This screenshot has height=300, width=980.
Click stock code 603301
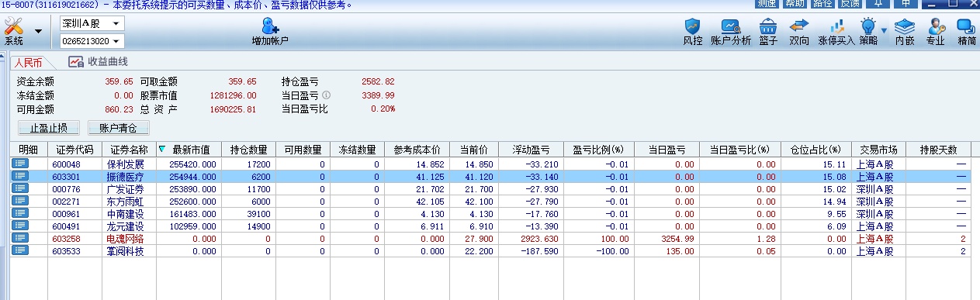point(66,177)
